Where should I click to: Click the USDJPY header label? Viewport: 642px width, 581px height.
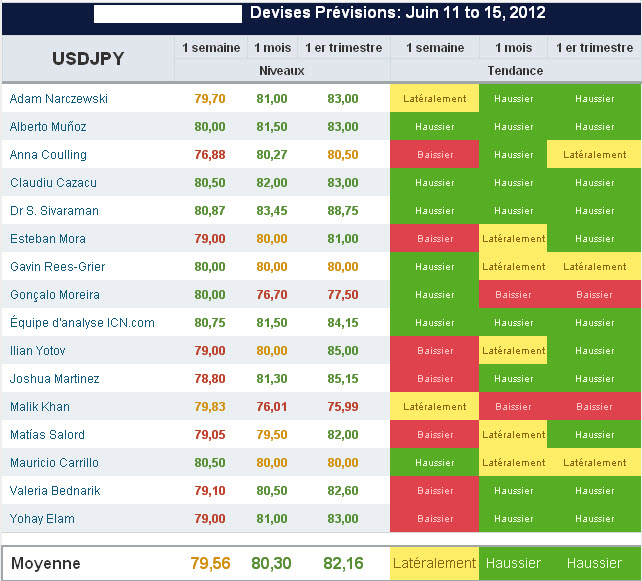tap(88, 59)
